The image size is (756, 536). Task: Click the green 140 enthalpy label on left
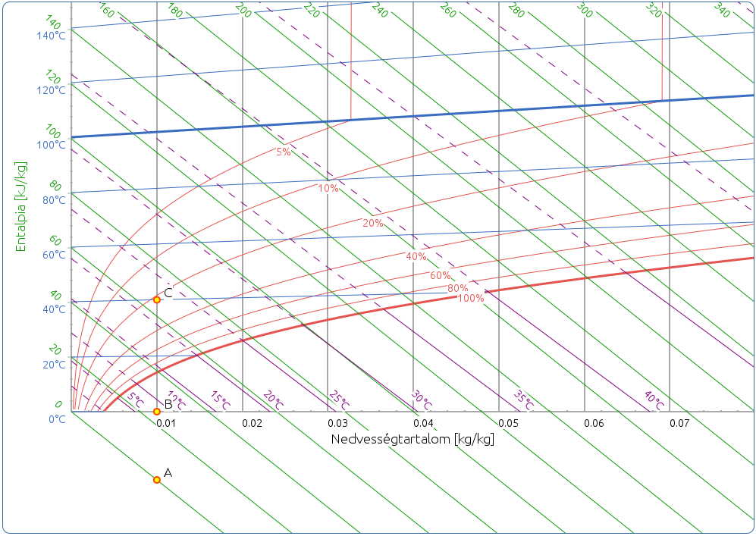click(53, 22)
